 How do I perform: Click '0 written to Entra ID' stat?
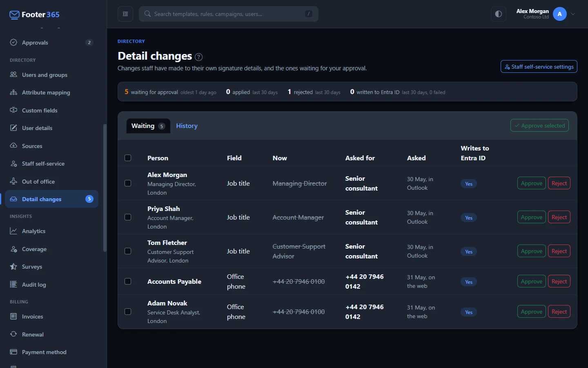398,92
